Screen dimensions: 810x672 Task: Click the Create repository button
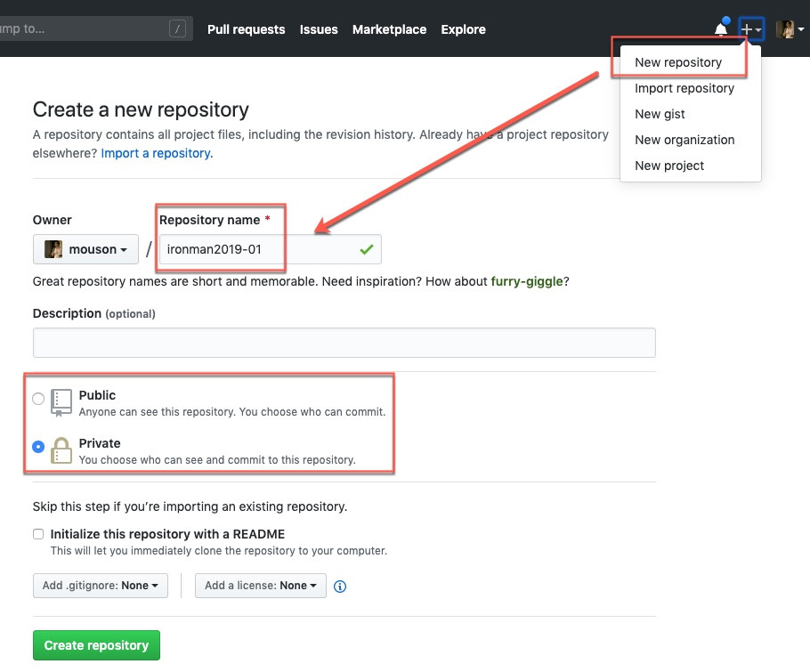97,645
